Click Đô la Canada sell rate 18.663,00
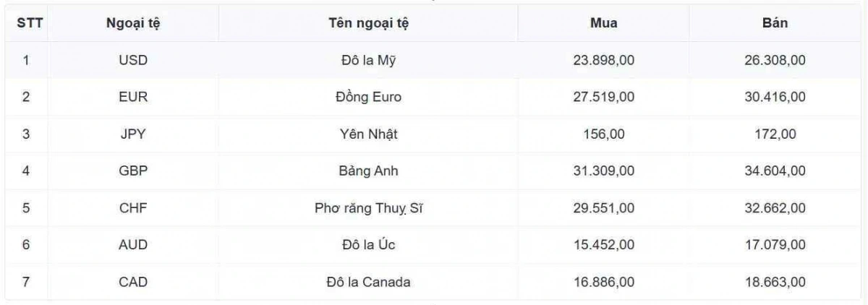Viewport: 868px width, 305px height. point(775,282)
